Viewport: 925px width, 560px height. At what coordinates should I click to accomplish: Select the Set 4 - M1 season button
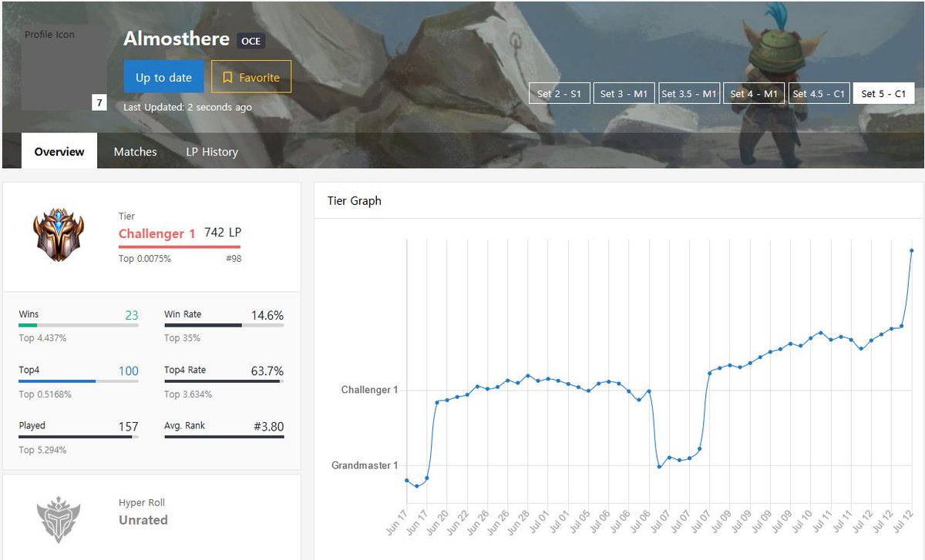pyautogui.click(x=754, y=93)
